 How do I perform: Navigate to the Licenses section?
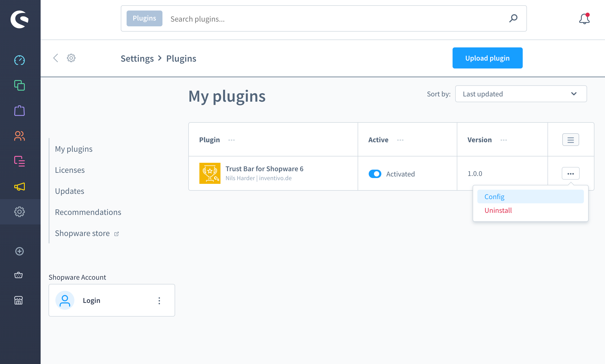tap(69, 169)
